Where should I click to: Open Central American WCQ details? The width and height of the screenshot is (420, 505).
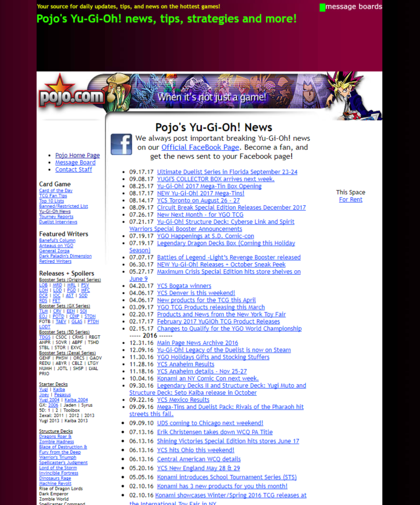(x=199, y=459)
